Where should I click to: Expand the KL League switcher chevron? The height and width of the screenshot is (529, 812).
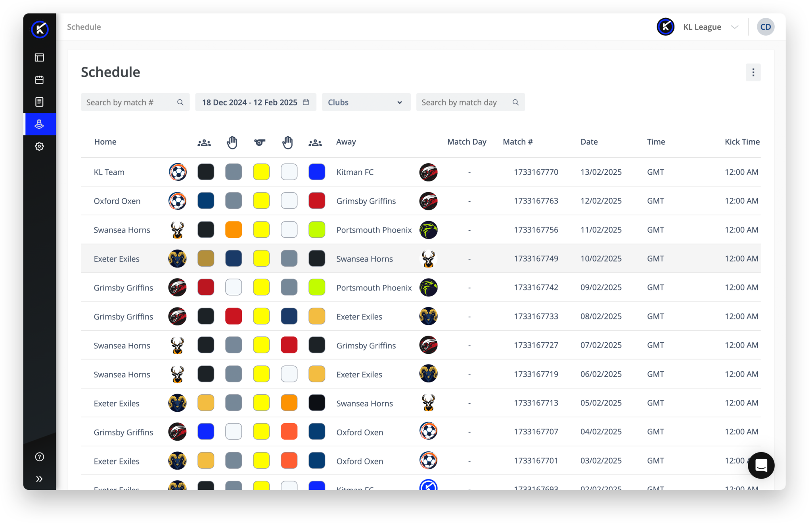pyautogui.click(x=735, y=27)
